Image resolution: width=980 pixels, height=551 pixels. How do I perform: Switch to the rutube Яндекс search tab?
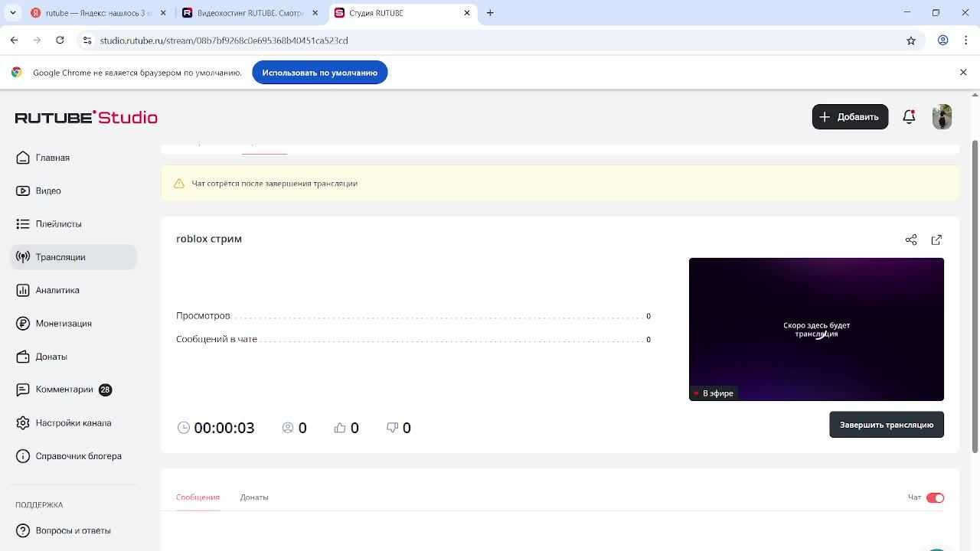tap(98, 13)
